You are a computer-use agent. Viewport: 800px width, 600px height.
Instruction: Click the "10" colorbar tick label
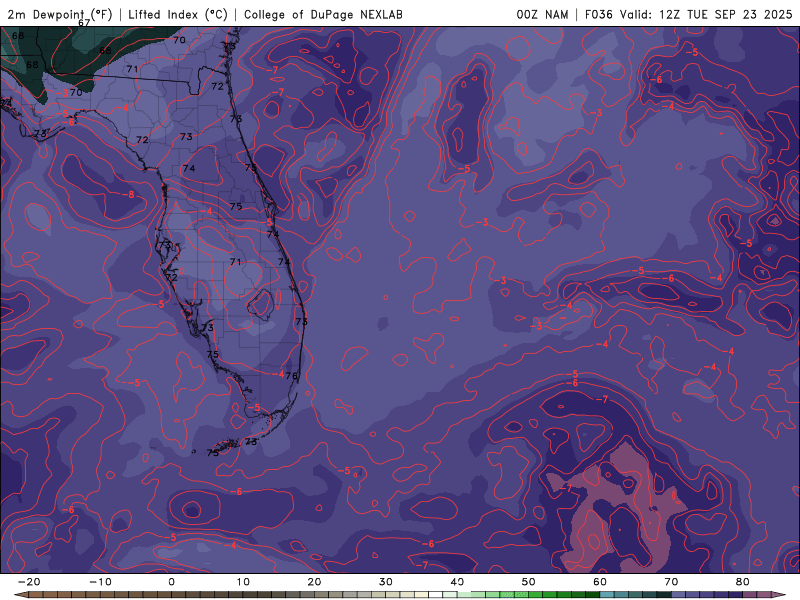243,582
